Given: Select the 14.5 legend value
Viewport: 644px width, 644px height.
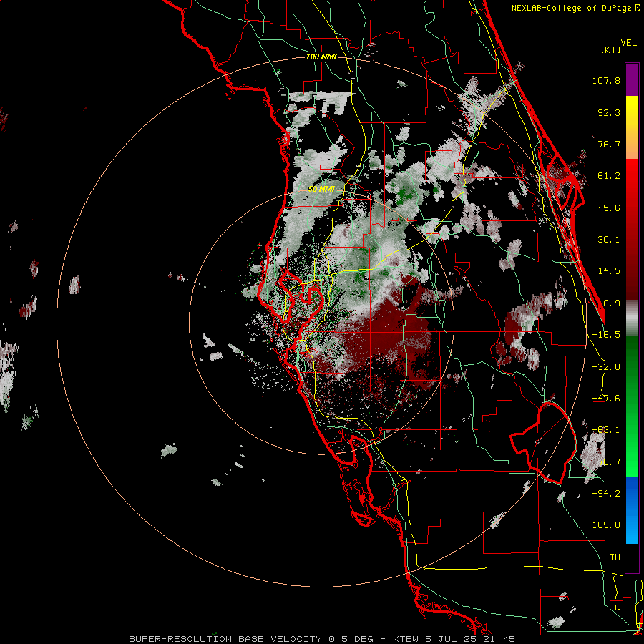Looking at the screenshot, I should (x=609, y=271).
